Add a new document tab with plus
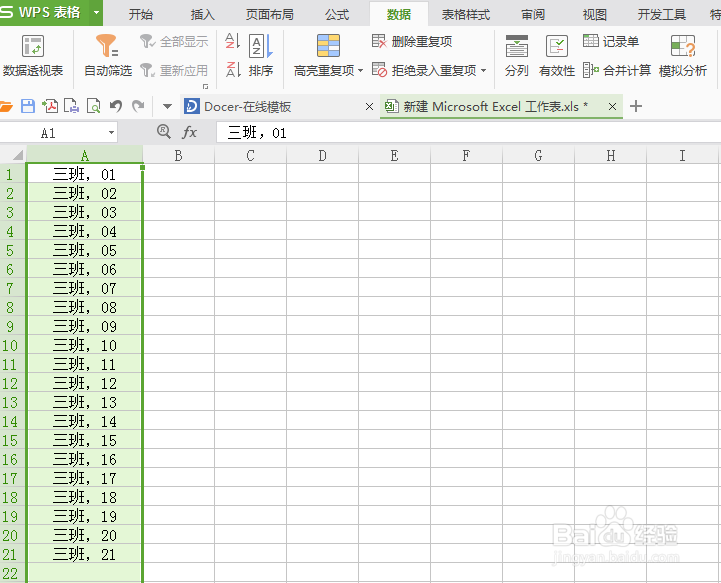The image size is (721, 583). tap(636, 107)
